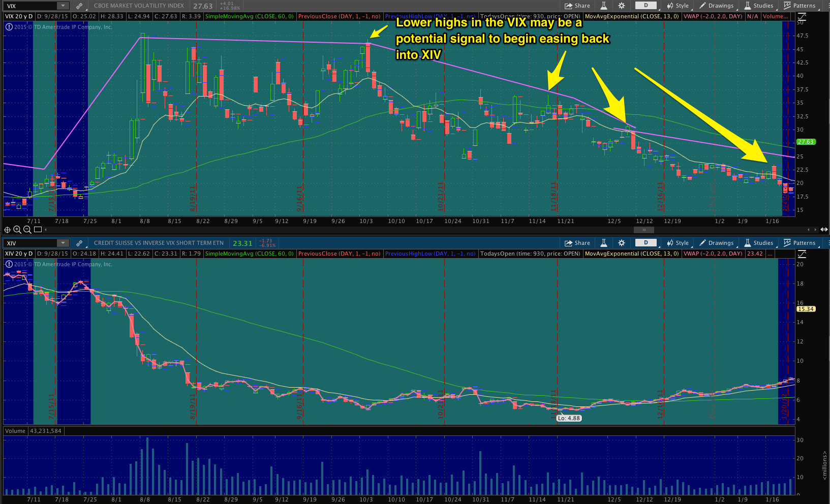Expand the XIV symbol selector dropdown
The height and width of the screenshot is (504, 830).
pyautogui.click(x=63, y=243)
